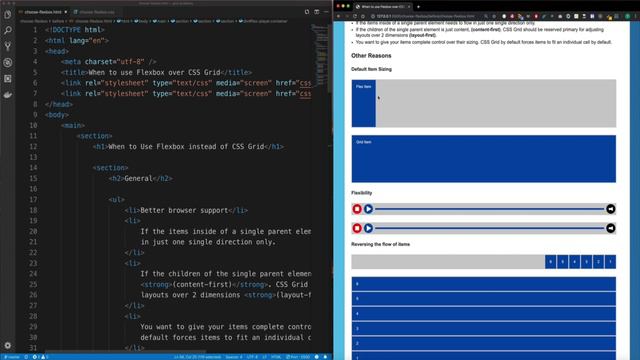Switch to the choose-flexbox.html editor tab
The height and width of the screenshot is (360, 640).
tap(43, 12)
